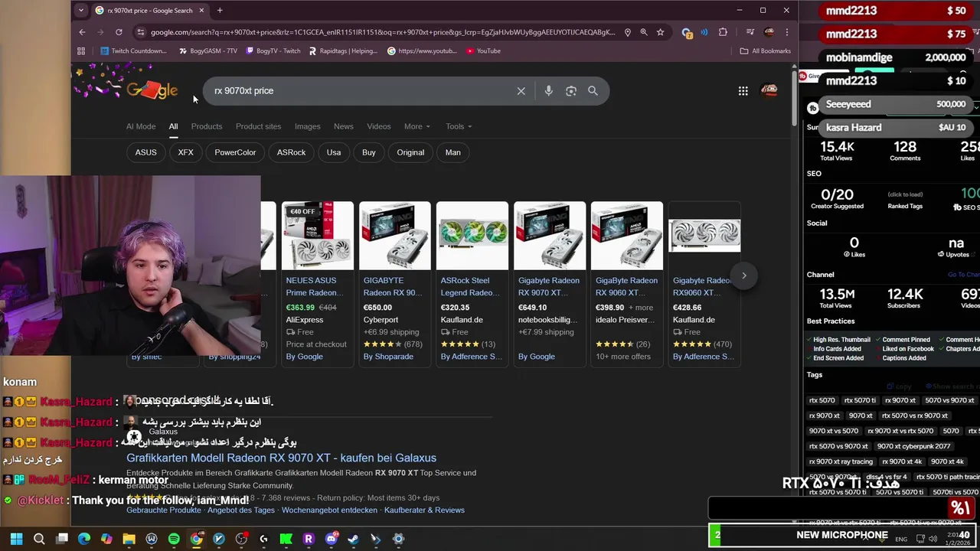Open All Bookmarks folder
Image resolution: width=980 pixels, height=551 pixels.
(x=765, y=51)
